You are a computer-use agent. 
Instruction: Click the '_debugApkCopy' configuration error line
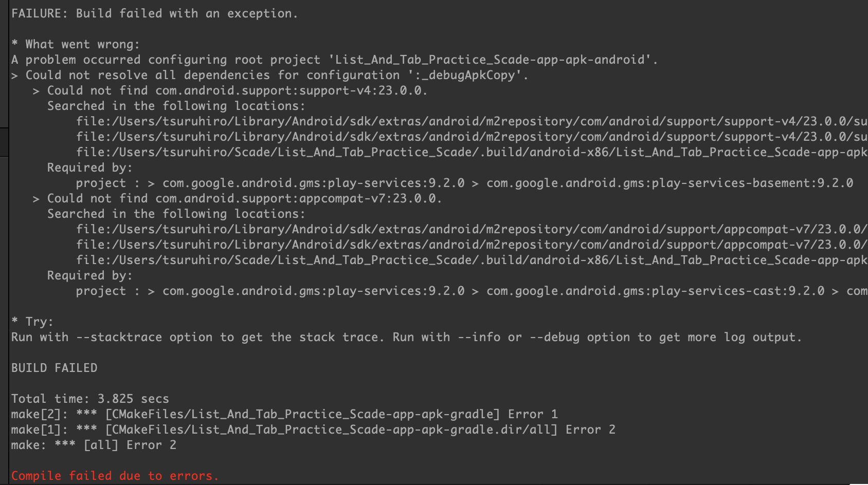coord(270,75)
